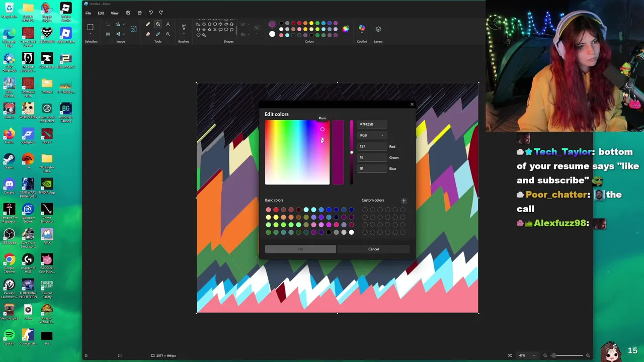
Task: Click the Copilot icon in the ribbon
Action: (362, 28)
